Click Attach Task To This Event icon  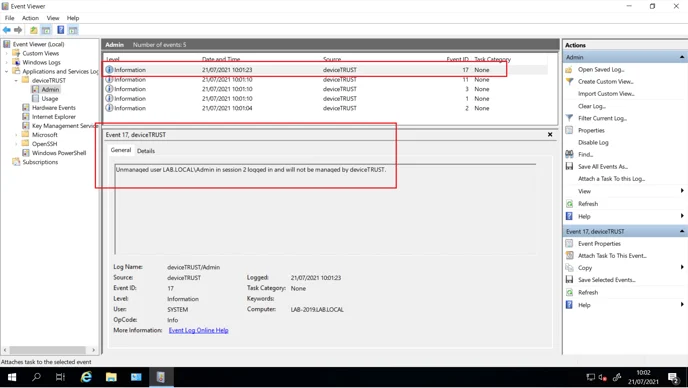pos(569,255)
